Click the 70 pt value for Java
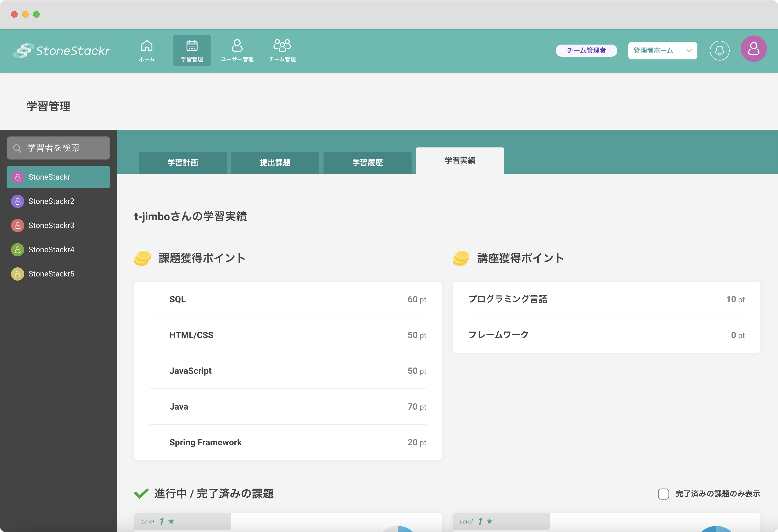The width and height of the screenshot is (778, 532). (417, 407)
